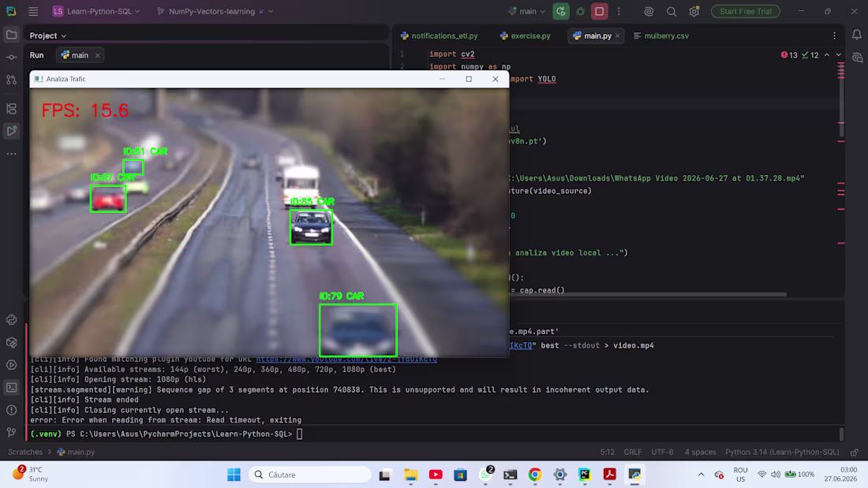Open the Problems tool window
This screenshot has height=488, width=868.
tap(11, 410)
